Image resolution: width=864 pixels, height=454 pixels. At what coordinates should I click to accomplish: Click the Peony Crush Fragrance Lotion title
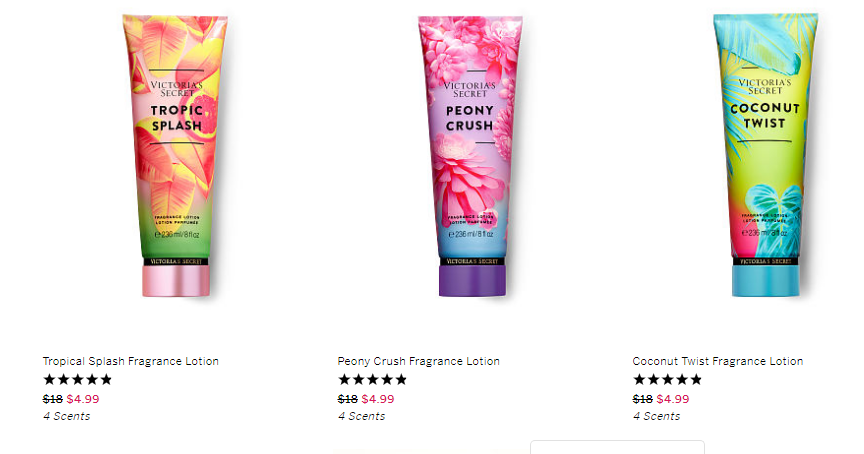[x=419, y=361]
